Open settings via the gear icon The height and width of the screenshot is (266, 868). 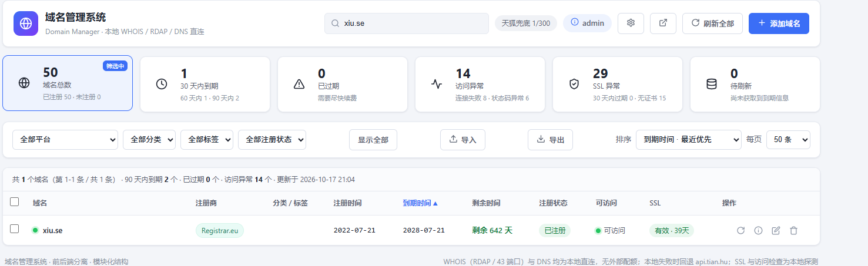[x=631, y=23]
